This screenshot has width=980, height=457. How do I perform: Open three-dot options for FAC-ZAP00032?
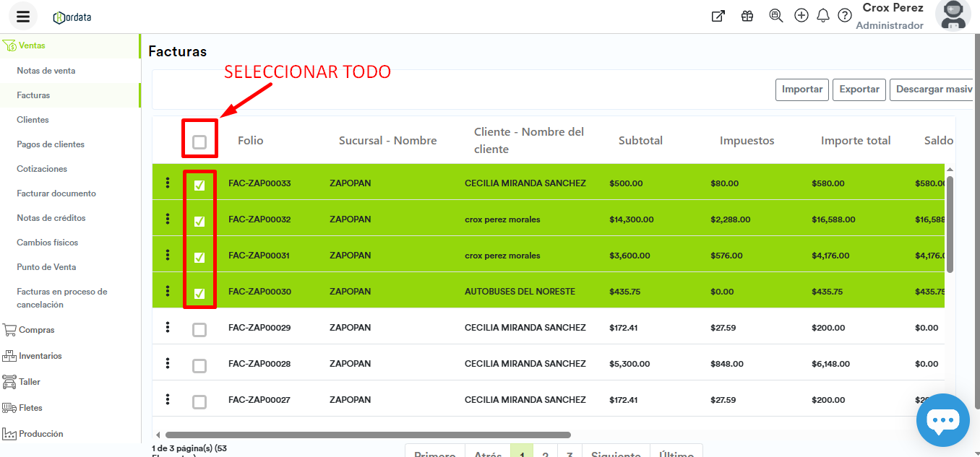168,218
